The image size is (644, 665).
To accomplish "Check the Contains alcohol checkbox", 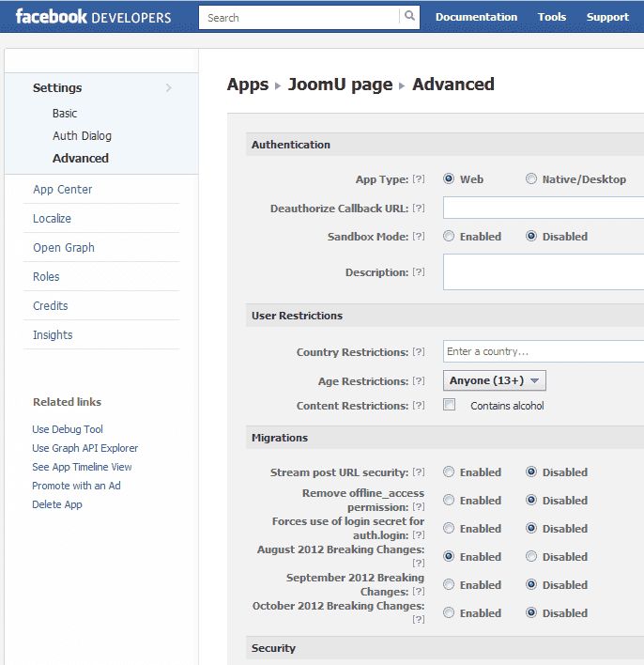I will [x=450, y=405].
